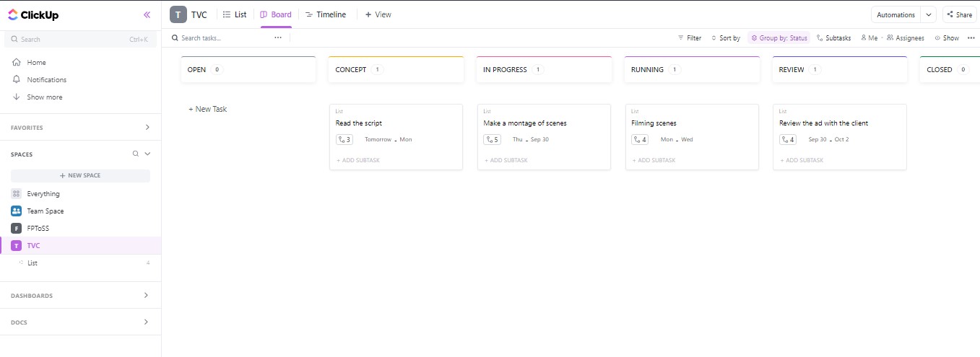Open Sort by options
This screenshot has height=357, width=980.
(726, 38)
